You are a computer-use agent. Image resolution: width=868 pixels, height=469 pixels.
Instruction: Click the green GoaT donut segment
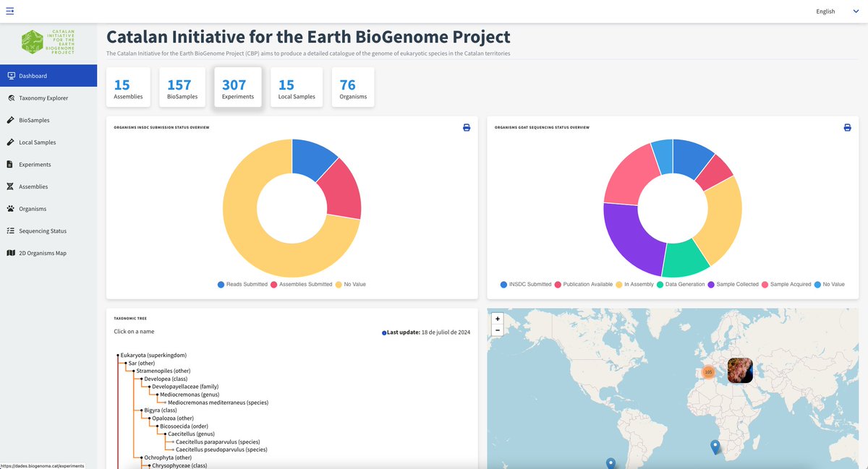click(686, 260)
